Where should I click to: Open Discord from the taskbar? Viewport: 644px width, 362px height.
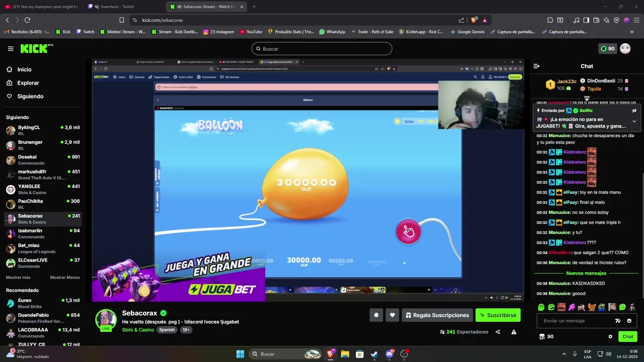coord(389,354)
